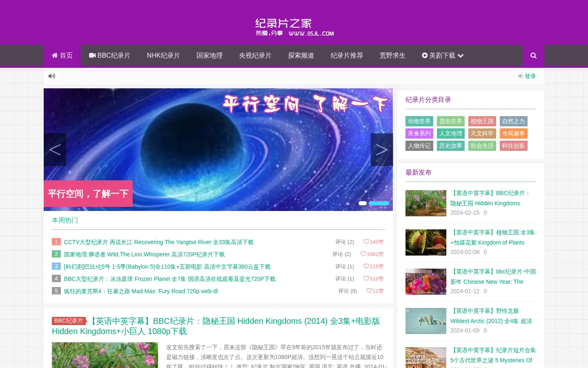The height and width of the screenshot is (368, 588).
Task: Open 荒野求生 navigation item
Action: click(392, 56)
